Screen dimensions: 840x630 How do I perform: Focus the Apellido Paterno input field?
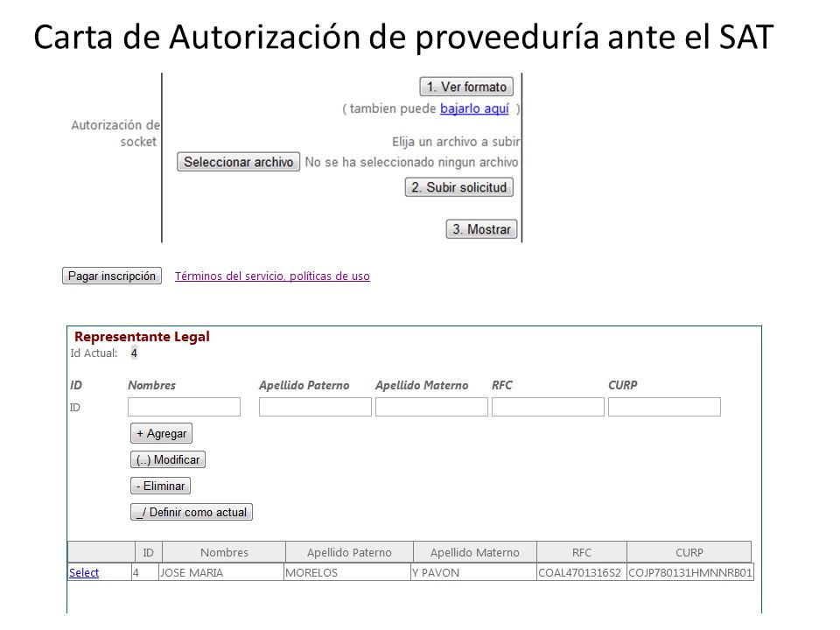(315, 407)
